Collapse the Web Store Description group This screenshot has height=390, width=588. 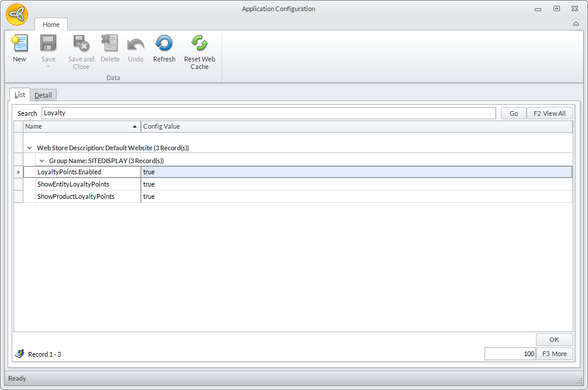pyautogui.click(x=29, y=149)
